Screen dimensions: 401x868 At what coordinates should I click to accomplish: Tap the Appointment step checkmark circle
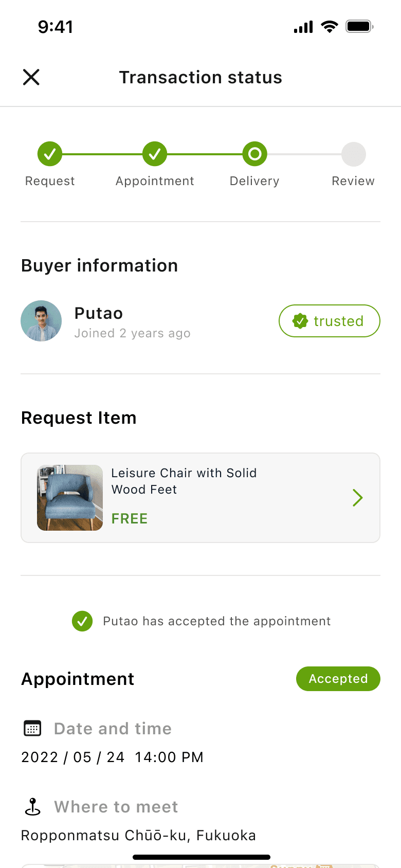tap(155, 154)
